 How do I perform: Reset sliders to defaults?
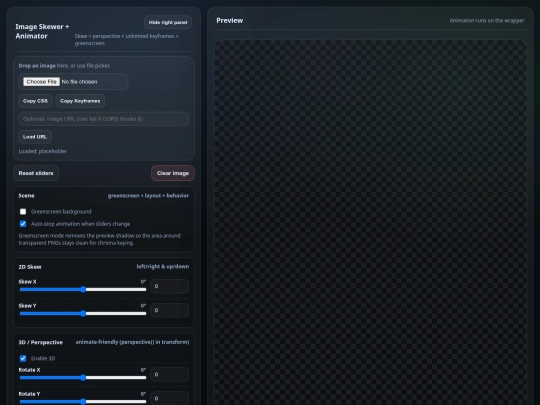pyautogui.click(x=36, y=173)
